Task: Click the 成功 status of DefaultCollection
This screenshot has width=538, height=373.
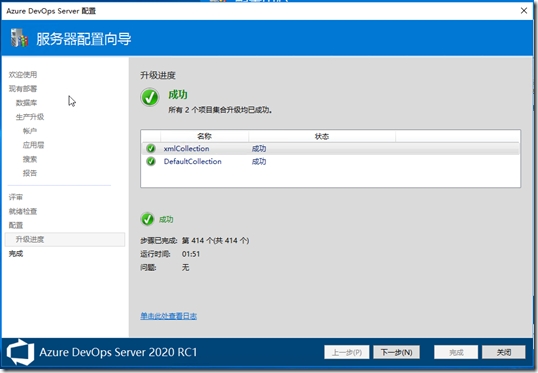Action: [x=259, y=161]
